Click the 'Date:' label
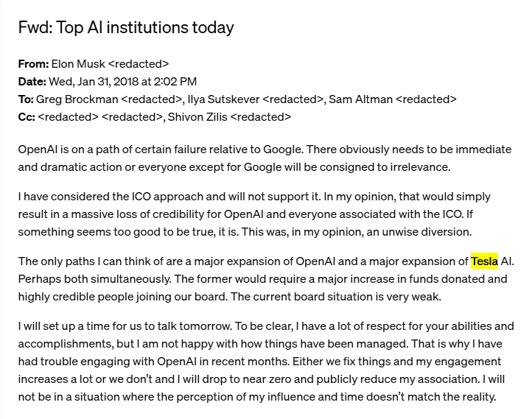Viewport: 532px width, 419px height. point(32,81)
